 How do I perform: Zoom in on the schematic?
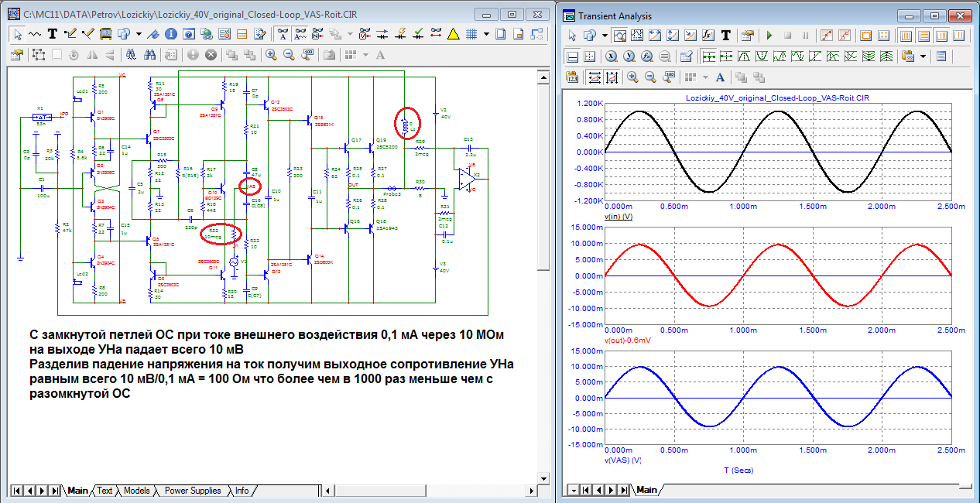[x=271, y=55]
